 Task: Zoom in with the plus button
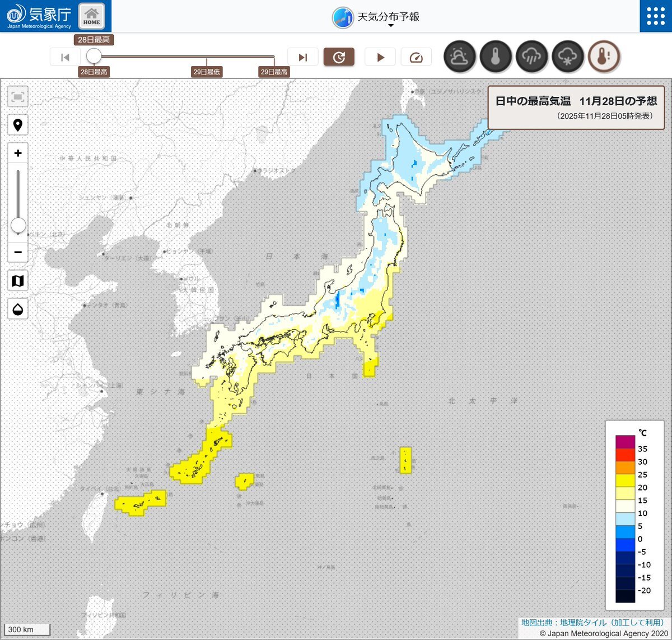[18, 153]
